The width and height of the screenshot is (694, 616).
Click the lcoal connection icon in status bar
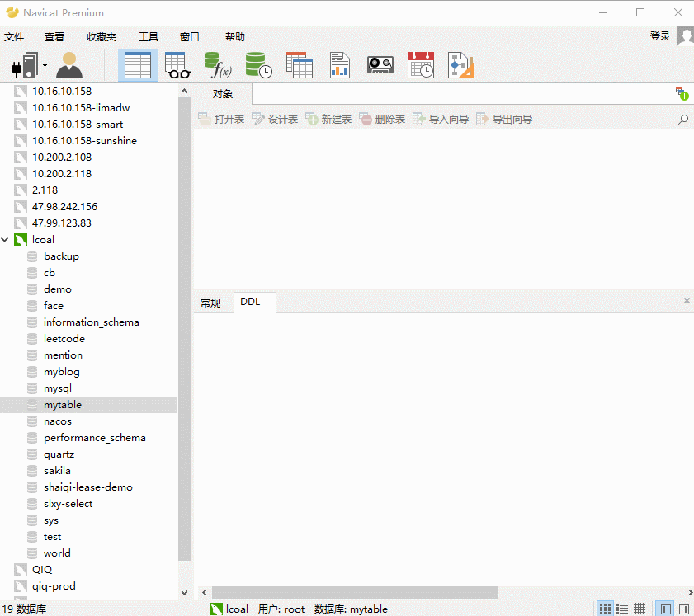pos(216,609)
